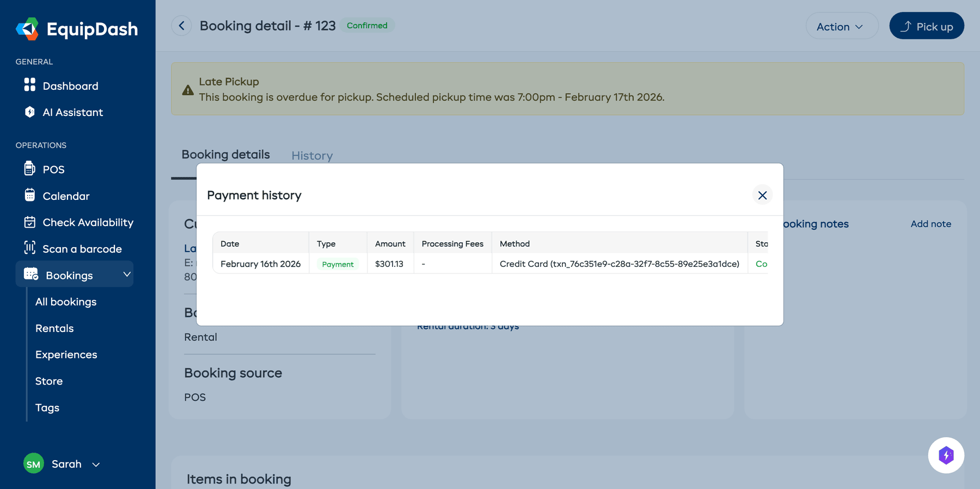The height and width of the screenshot is (489, 980).
Task: Click the Amount column header
Action: pyautogui.click(x=390, y=244)
